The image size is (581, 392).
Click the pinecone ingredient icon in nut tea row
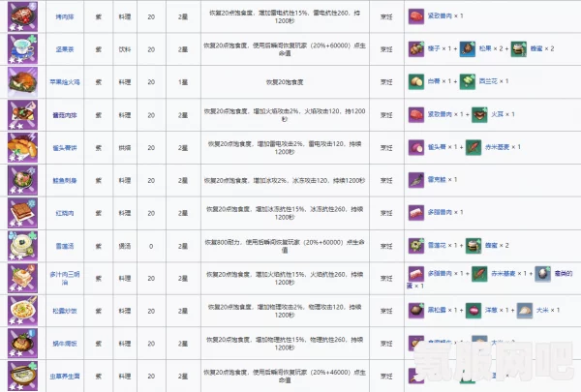click(468, 49)
